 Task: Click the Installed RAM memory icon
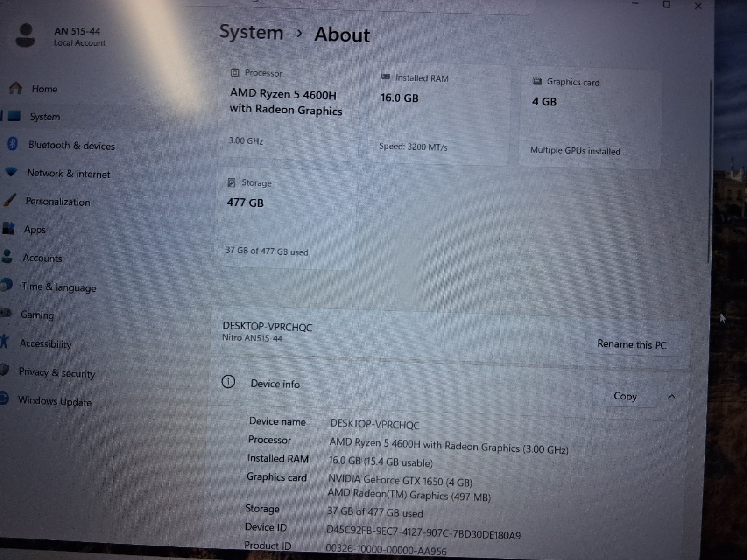tap(386, 77)
